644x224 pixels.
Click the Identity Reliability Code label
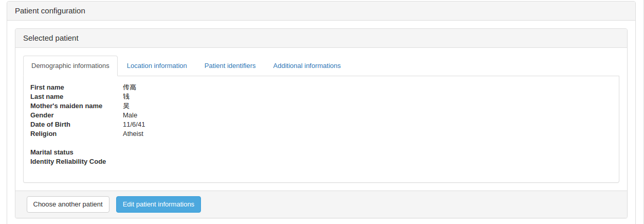[68, 162]
